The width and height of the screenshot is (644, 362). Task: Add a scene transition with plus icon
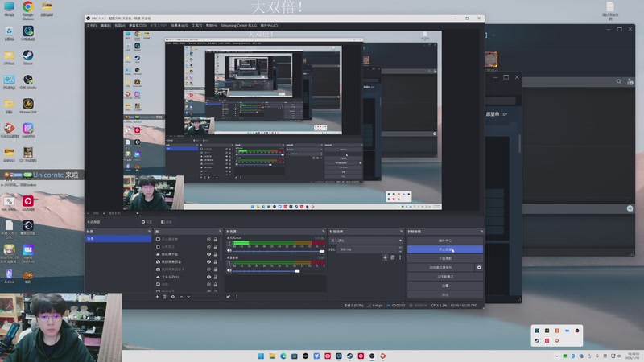(x=385, y=257)
